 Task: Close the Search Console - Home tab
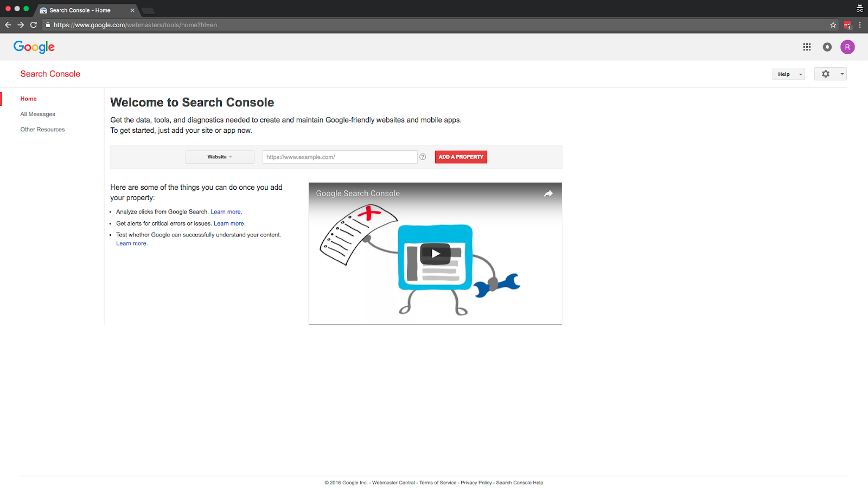click(x=132, y=10)
